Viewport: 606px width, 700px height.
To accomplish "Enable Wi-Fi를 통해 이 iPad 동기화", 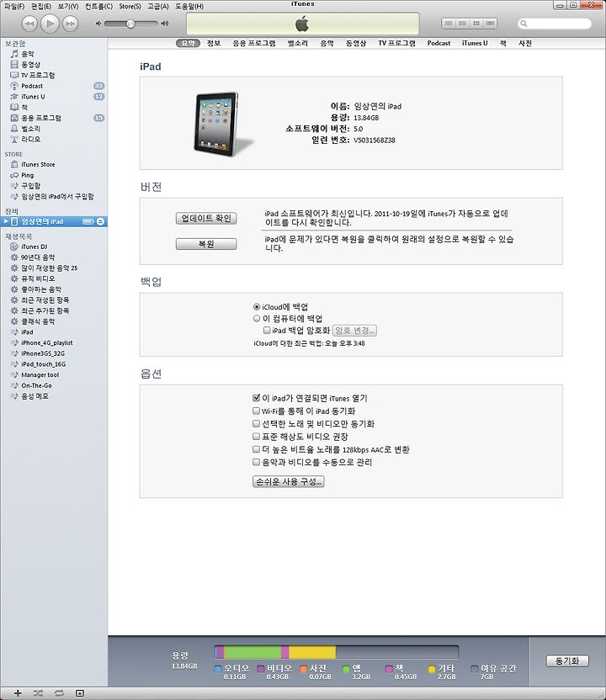I will [257, 411].
